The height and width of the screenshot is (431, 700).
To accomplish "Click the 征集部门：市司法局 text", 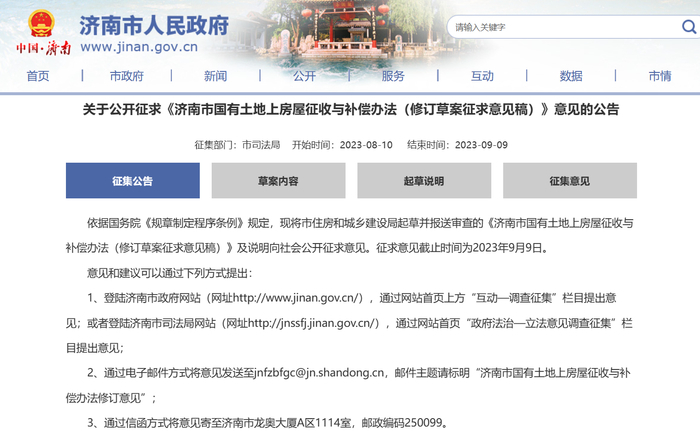I will point(237,145).
